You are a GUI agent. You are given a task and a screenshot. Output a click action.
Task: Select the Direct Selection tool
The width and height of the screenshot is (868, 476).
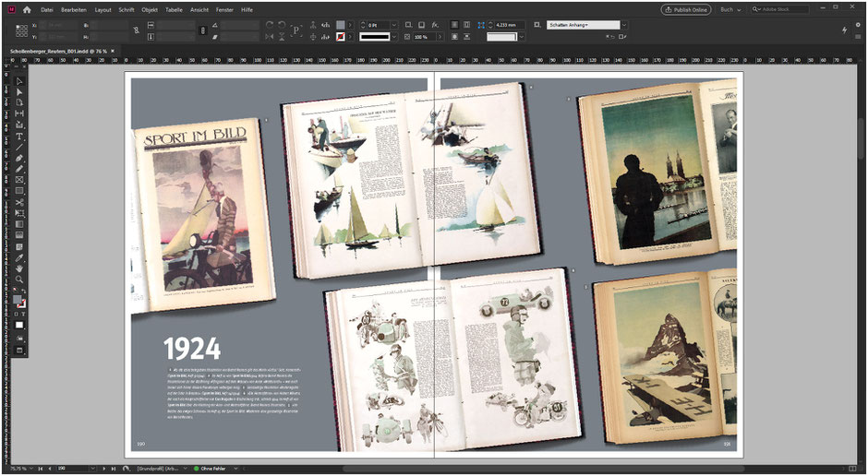pos(19,91)
